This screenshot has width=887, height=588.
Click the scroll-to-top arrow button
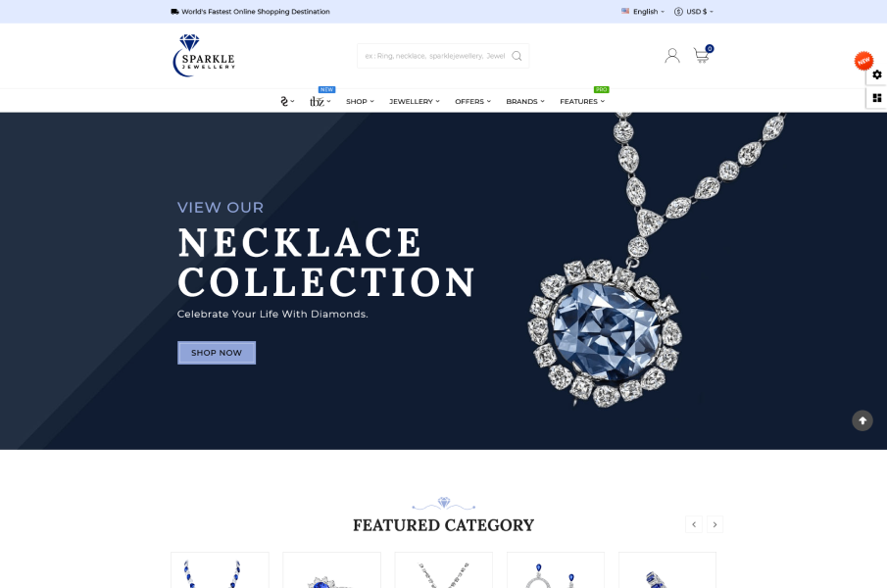pos(862,420)
